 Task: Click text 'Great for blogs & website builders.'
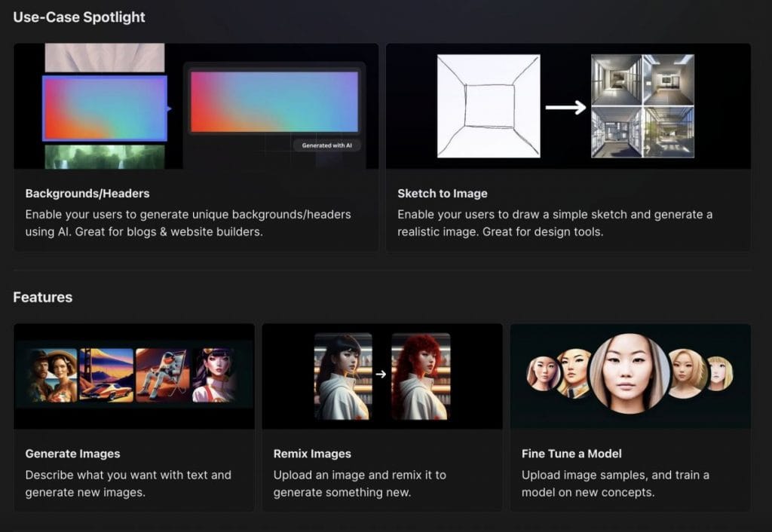point(169,231)
